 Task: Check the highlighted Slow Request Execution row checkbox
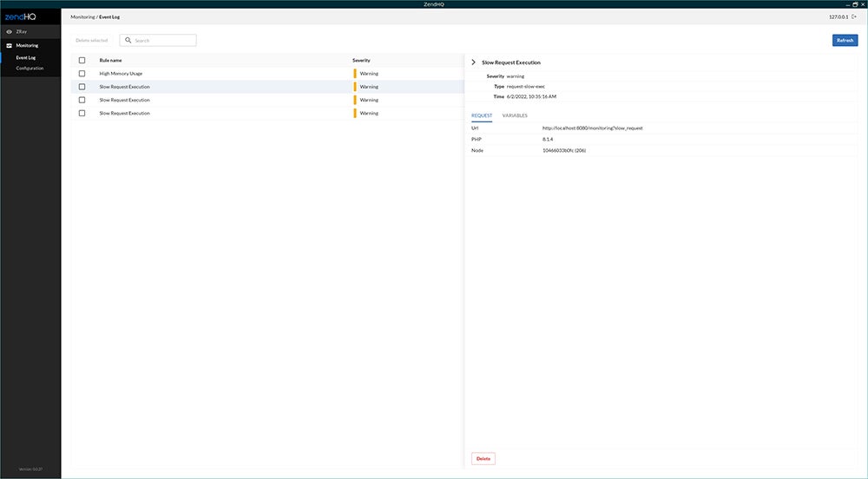(x=82, y=87)
